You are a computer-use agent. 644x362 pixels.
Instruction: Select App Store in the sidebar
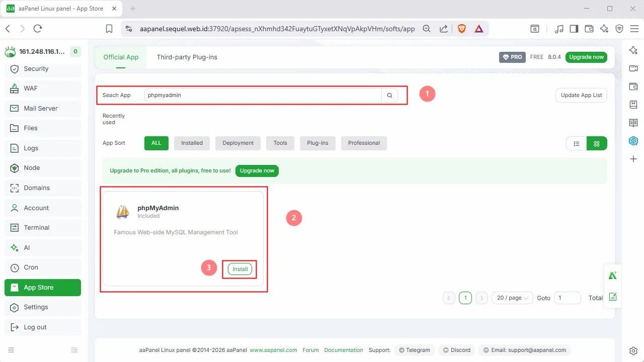pos(43,288)
